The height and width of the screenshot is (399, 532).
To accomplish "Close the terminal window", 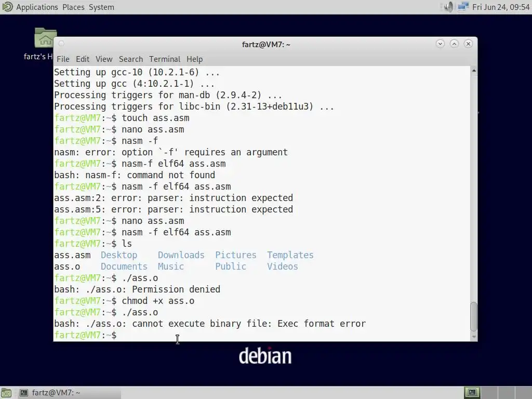I will [x=468, y=44].
